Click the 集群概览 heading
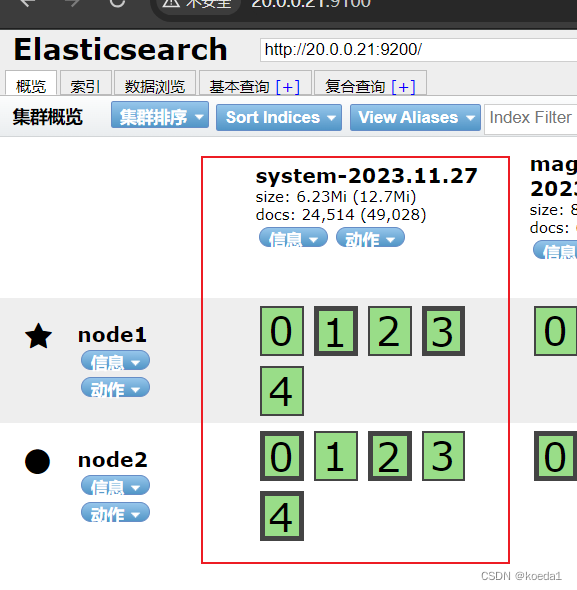Image resolution: width=577 pixels, height=590 pixels. coord(47,117)
